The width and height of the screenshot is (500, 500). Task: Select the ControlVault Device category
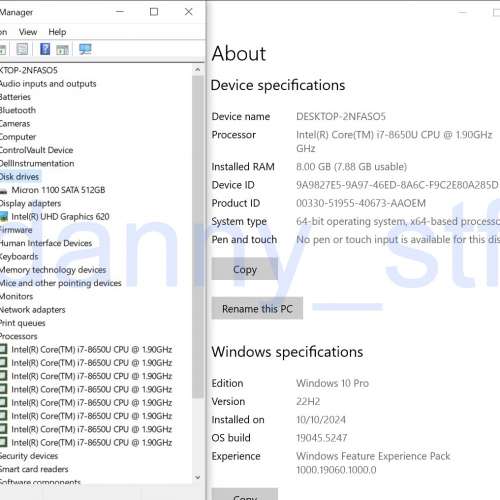(x=36, y=150)
